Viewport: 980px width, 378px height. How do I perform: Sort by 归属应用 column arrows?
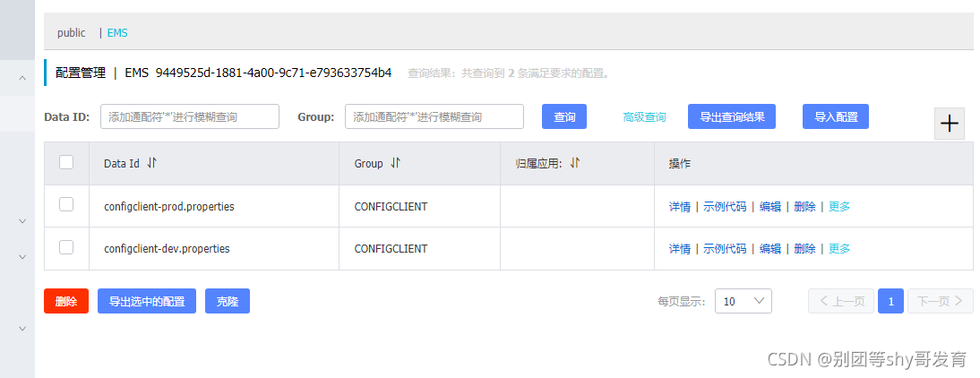click(x=575, y=163)
